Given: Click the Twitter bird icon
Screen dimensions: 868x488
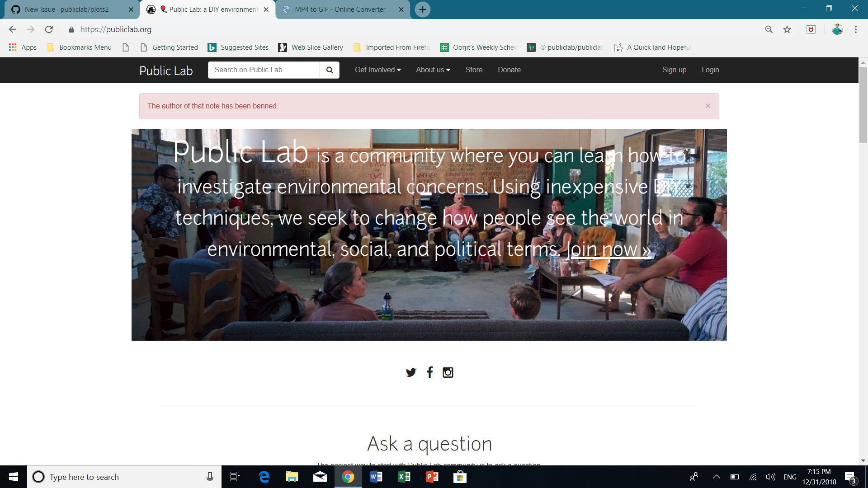Looking at the screenshot, I should [410, 372].
